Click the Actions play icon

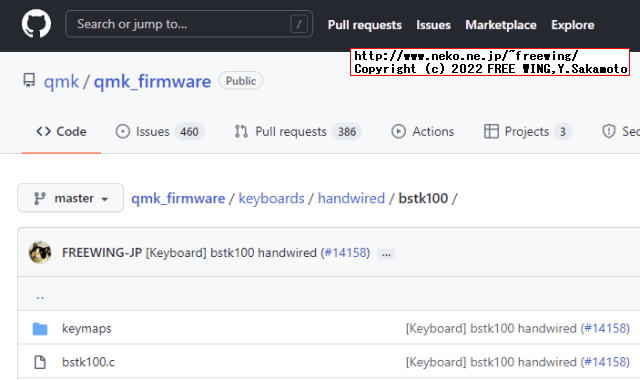[398, 131]
